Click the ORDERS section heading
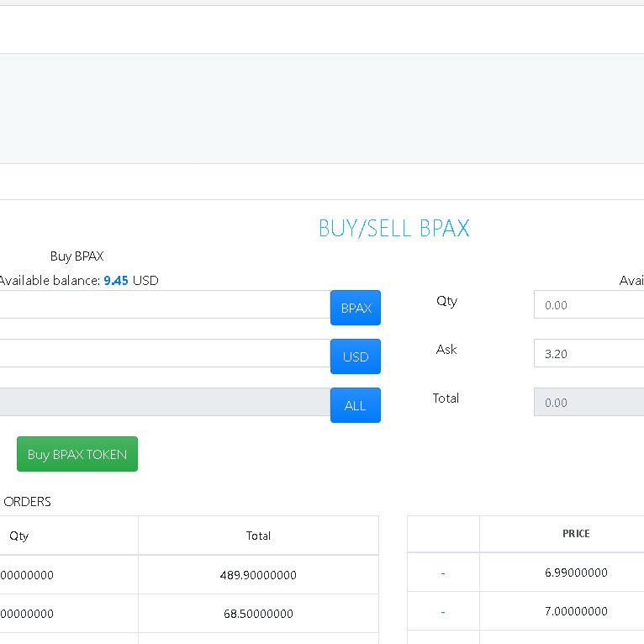The width and height of the screenshot is (644, 644). pos(27,501)
